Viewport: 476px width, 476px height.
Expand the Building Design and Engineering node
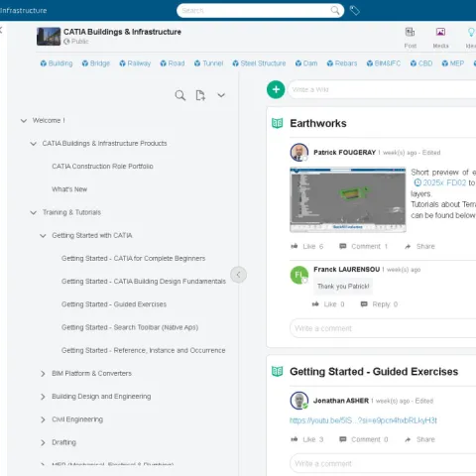tap(43, 397)
